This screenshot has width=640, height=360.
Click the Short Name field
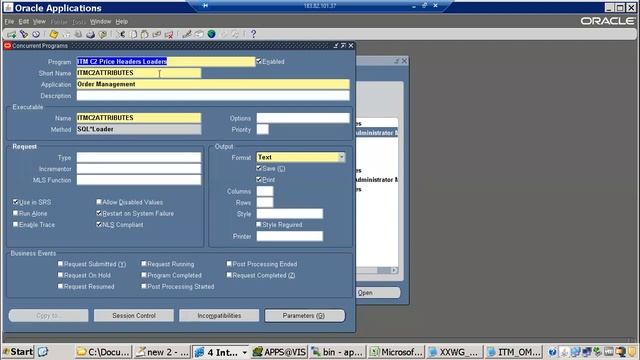139,73
